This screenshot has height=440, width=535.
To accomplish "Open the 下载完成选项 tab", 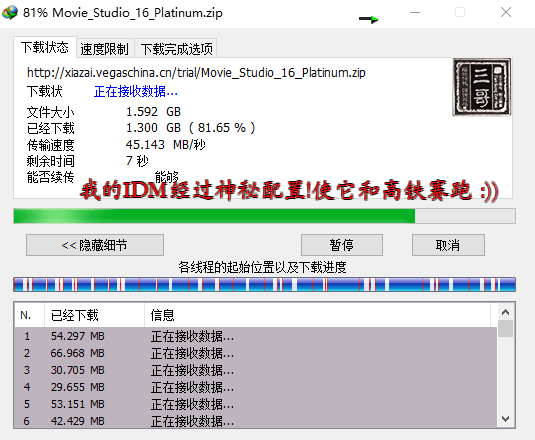I will 176,49.
